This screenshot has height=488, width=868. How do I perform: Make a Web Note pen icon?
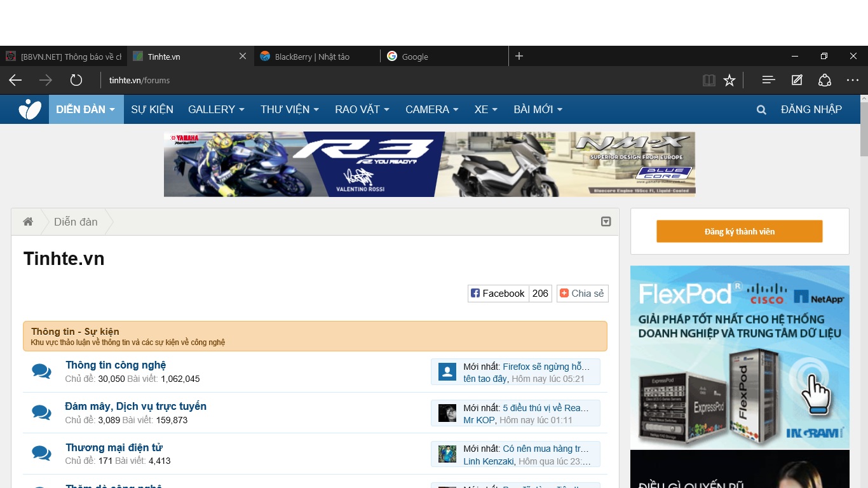797,80
